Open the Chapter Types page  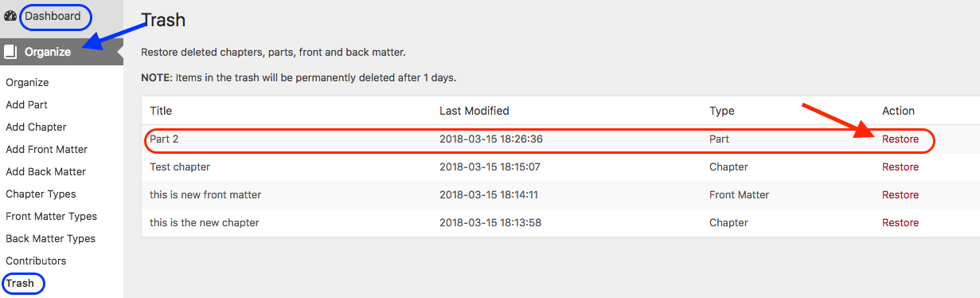point(41,194)
